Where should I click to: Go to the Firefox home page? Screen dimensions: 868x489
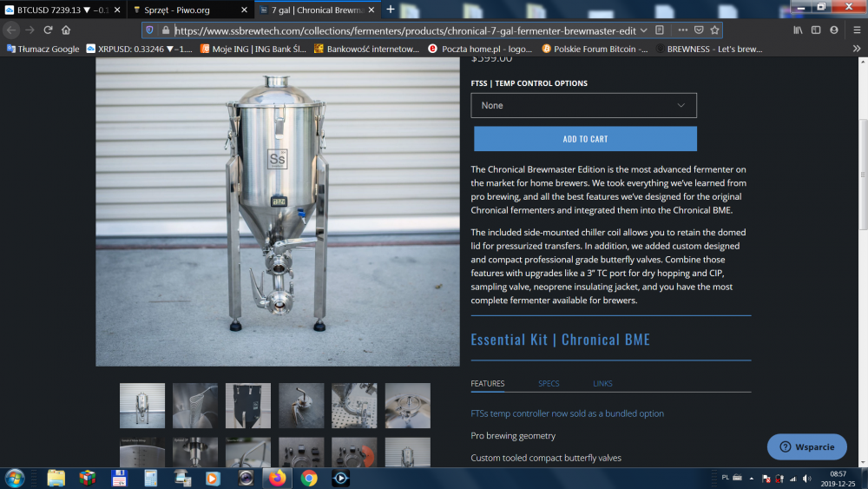66,30
